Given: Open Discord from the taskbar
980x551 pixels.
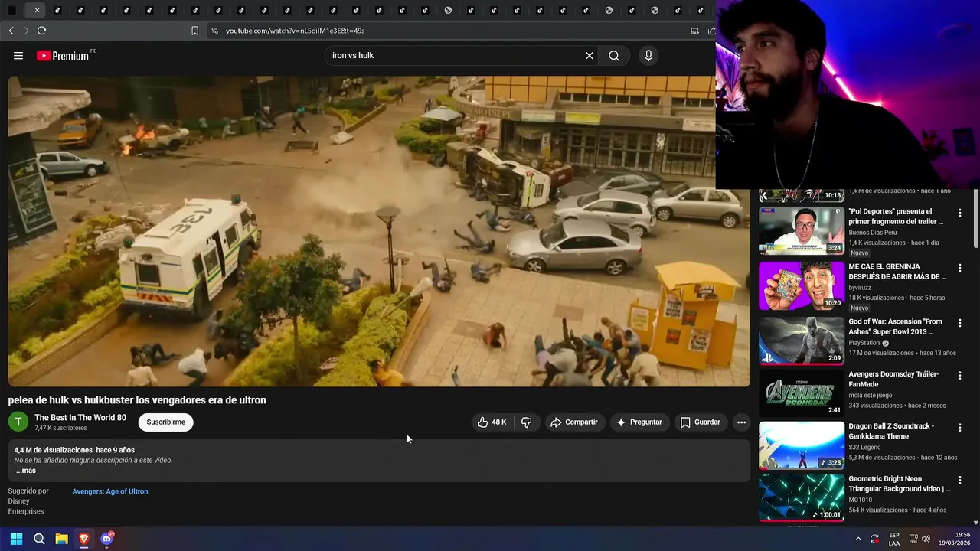Looking at the screenshot, I should [106, 539].
